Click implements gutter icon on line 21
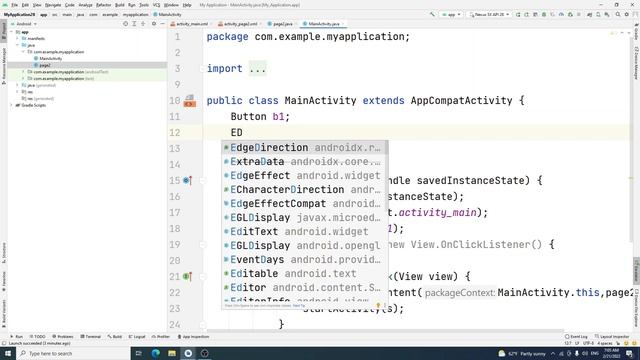 [187, 276]
